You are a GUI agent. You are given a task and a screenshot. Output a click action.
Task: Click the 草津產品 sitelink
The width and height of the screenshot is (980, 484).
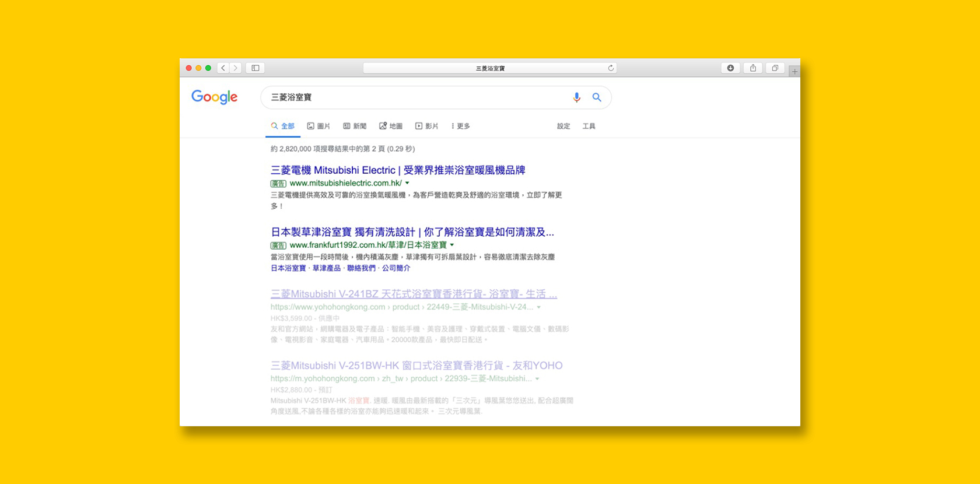tap(327, 268)
